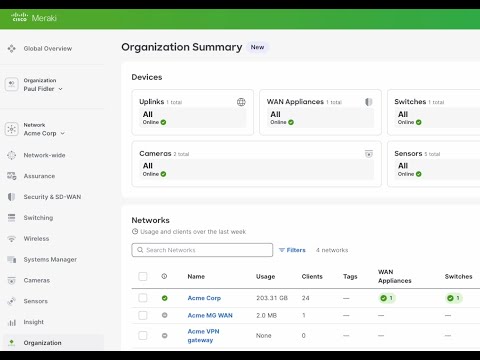Click the Search Networks input field
The width and height of the screenshot is (480, 360).
202,250
